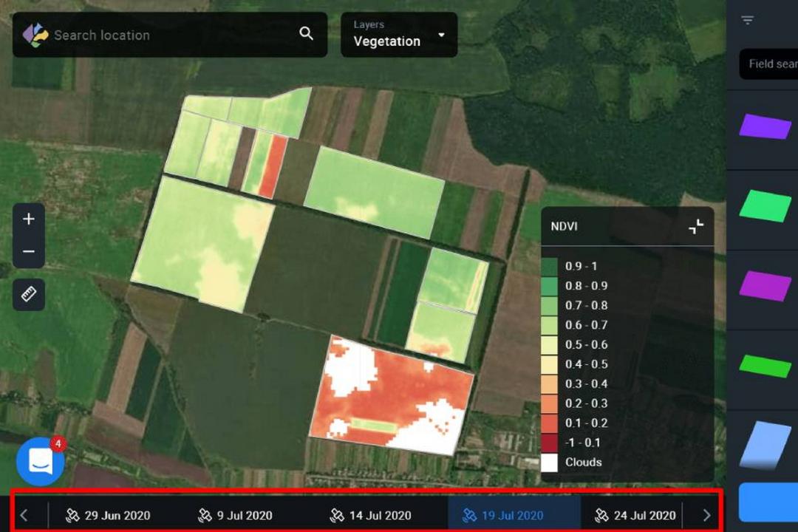
Task: Open the Layers Vegetation dropdown
Action: (399, 35)
